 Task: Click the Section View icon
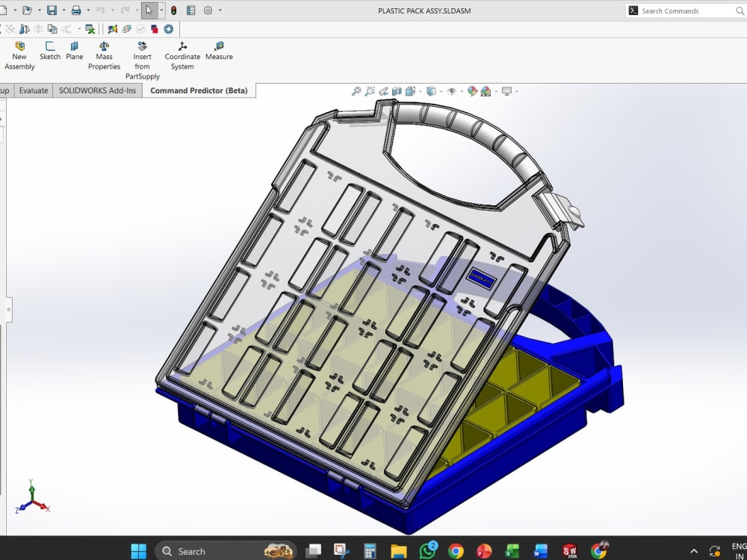pos(397,91)
